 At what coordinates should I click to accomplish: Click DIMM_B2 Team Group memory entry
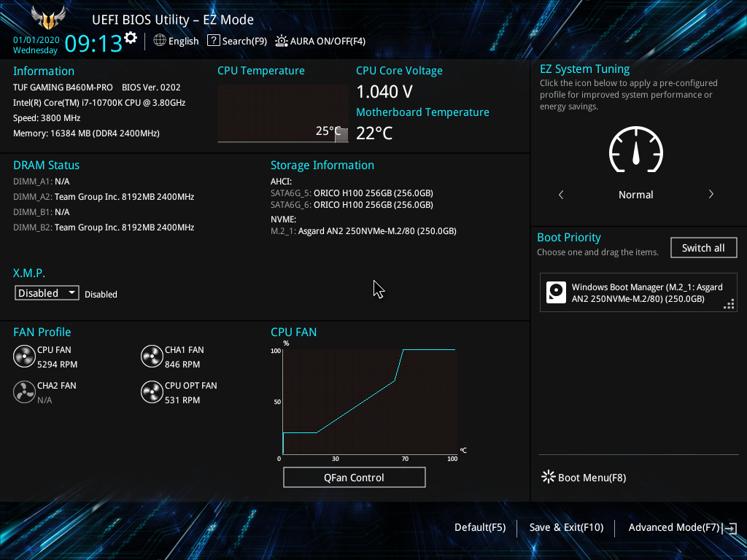104,227
